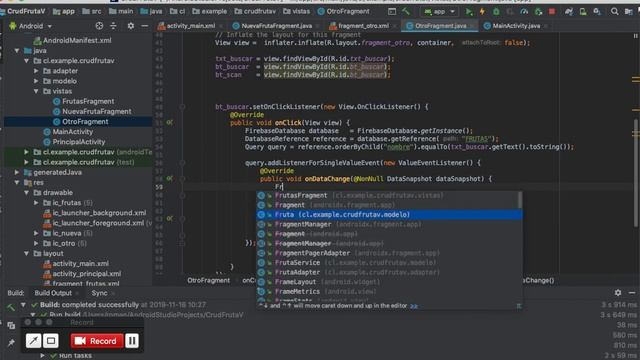Choose FragmentPagerAdapter from completion list

[387, 253]
